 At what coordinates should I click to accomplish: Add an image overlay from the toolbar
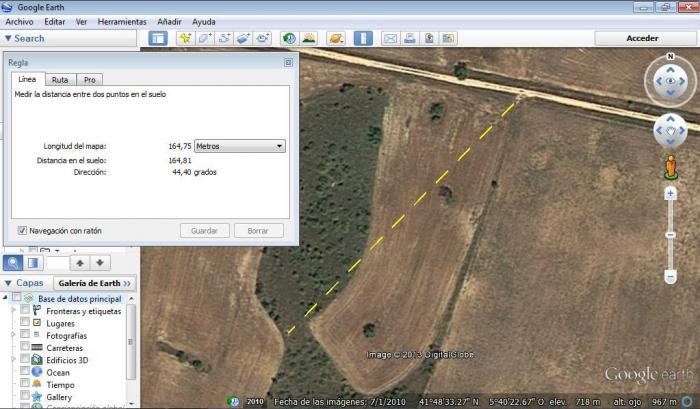[x=243, y=38]
